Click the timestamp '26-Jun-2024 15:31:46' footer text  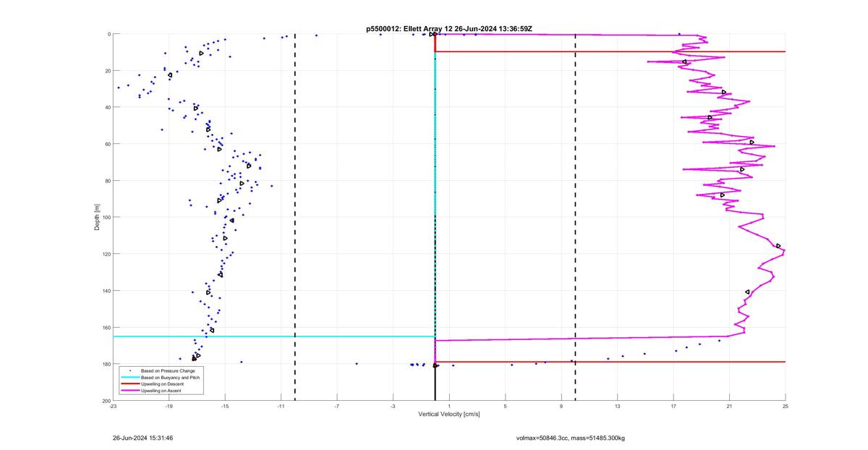pyautogui.click(x=142, y=438)
